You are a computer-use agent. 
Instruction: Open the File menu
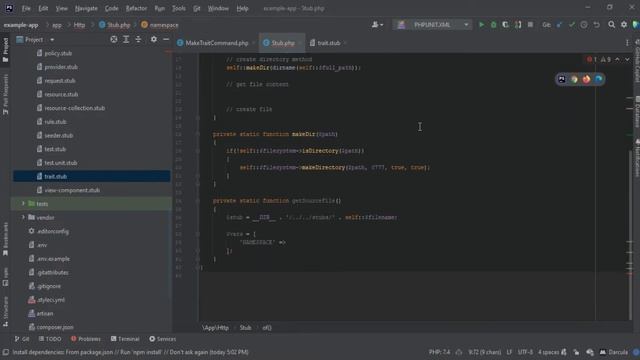click(26, 8)
